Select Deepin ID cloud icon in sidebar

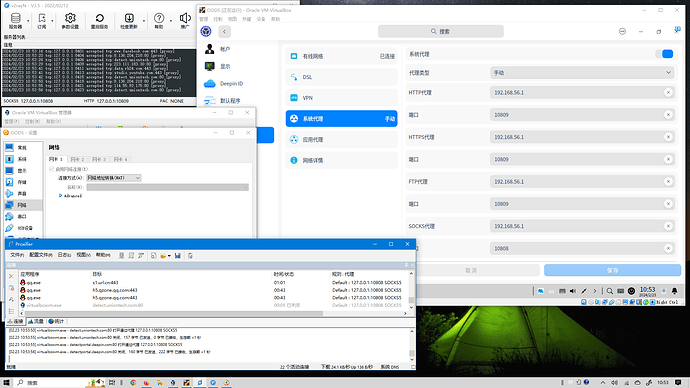209,84
